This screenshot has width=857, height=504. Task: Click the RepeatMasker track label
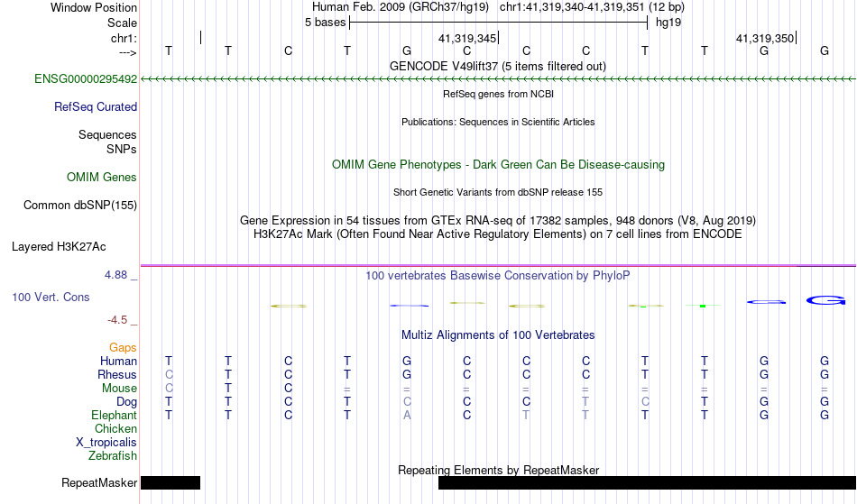(99, 483)
